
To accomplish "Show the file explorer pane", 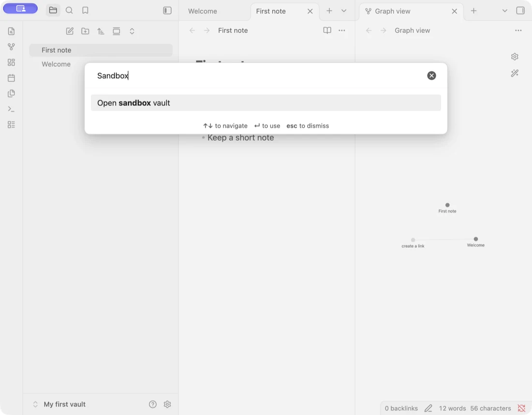I will (53, 10).
